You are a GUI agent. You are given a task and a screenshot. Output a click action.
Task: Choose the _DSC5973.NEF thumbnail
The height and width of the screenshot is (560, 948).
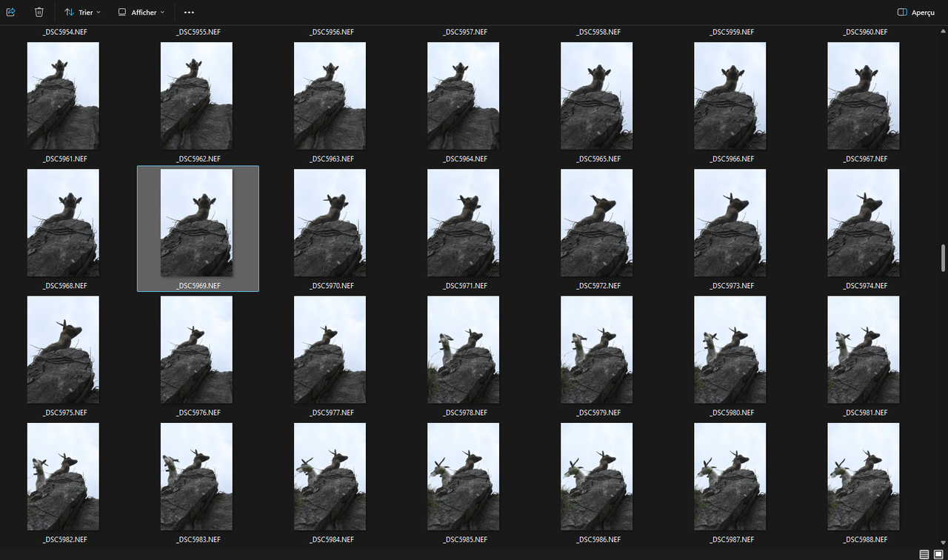[730, 223]
